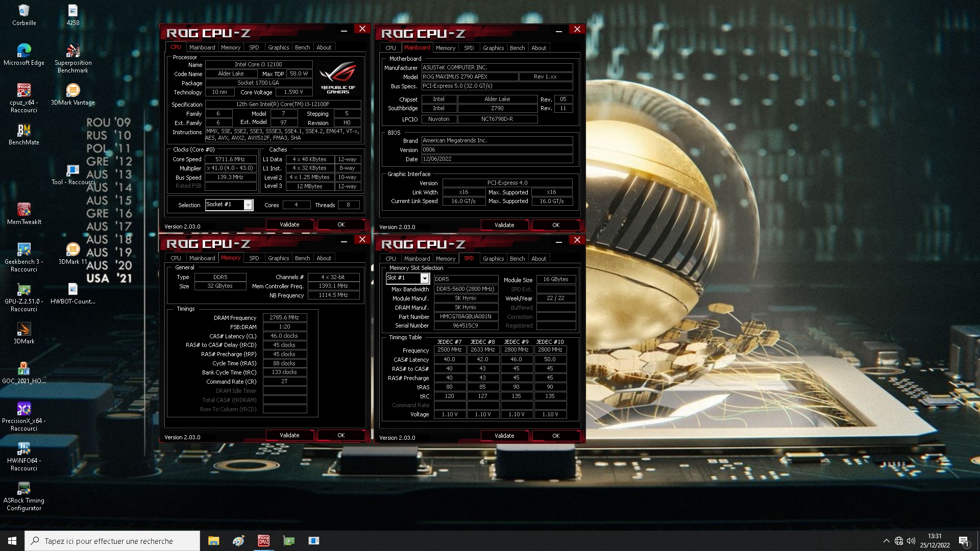Click Mem Controller Freq. 1393.1 MHz value
The height and width of the screenshot is (551, 980).
[x=333, y=286]
